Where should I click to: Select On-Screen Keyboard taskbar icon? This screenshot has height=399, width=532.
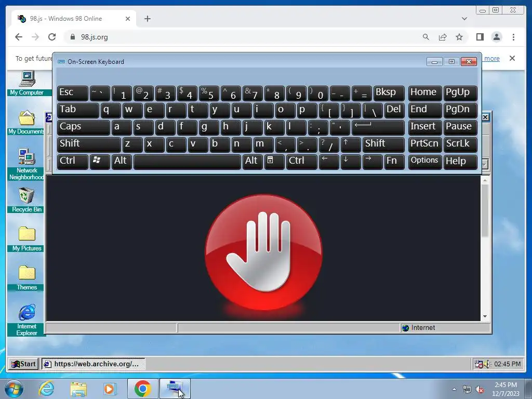pos(175,389)
